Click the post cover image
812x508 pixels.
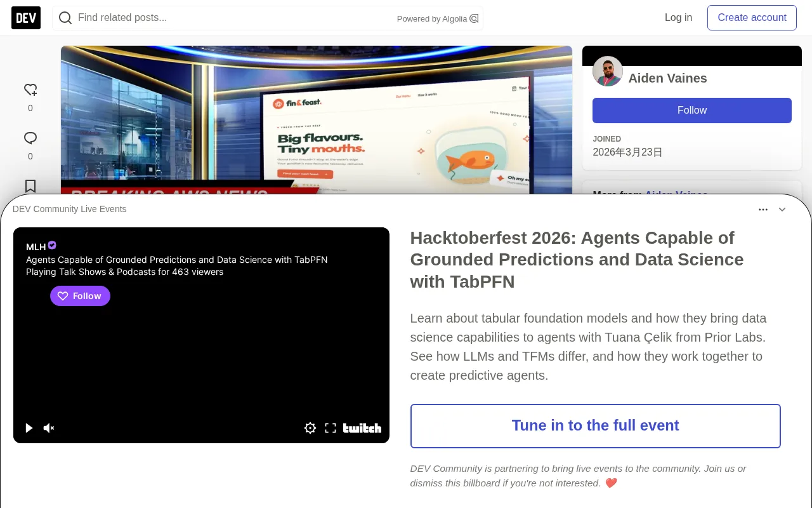tap(317, 119)
